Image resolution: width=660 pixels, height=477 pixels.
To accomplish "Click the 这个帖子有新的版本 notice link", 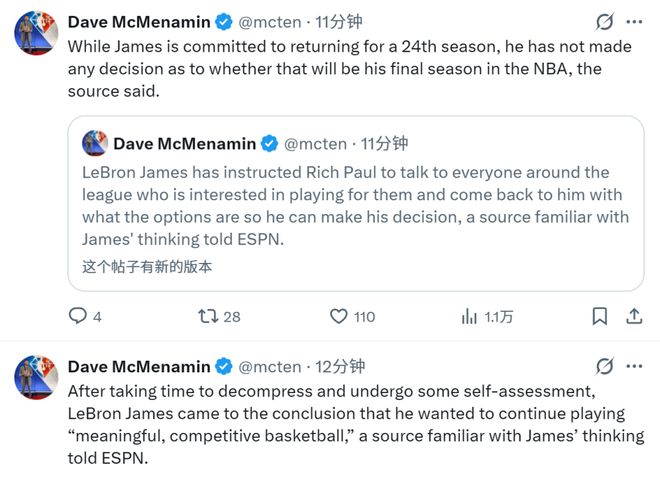I will (x=147, y=266).
